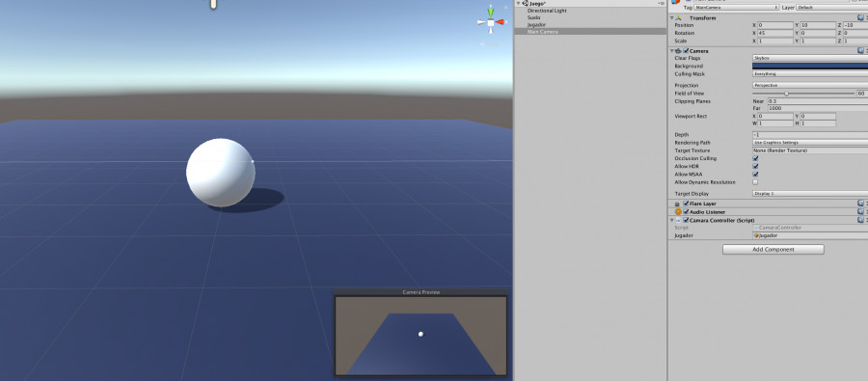Enable the Allow Dynamic Resolution checkbox

[x=755, y=182]
